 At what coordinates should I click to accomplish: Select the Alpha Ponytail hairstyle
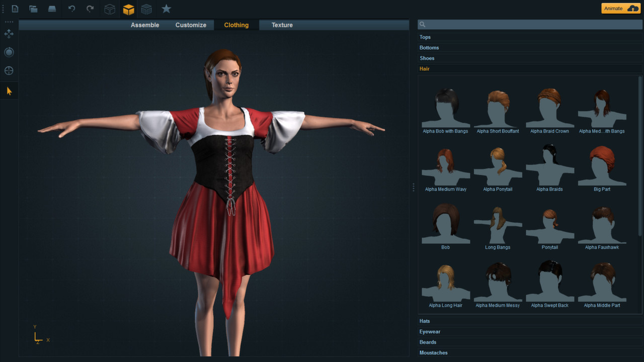[x=498, y=166]
